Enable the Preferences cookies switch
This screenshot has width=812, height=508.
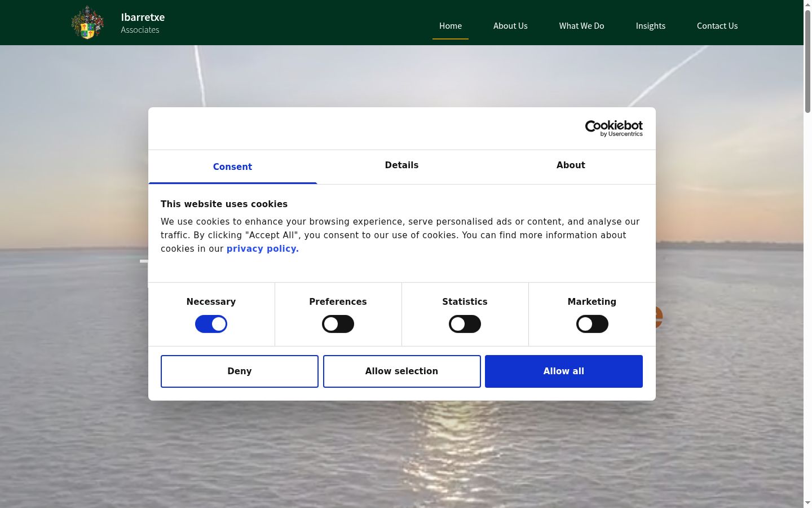pos(338,324)
